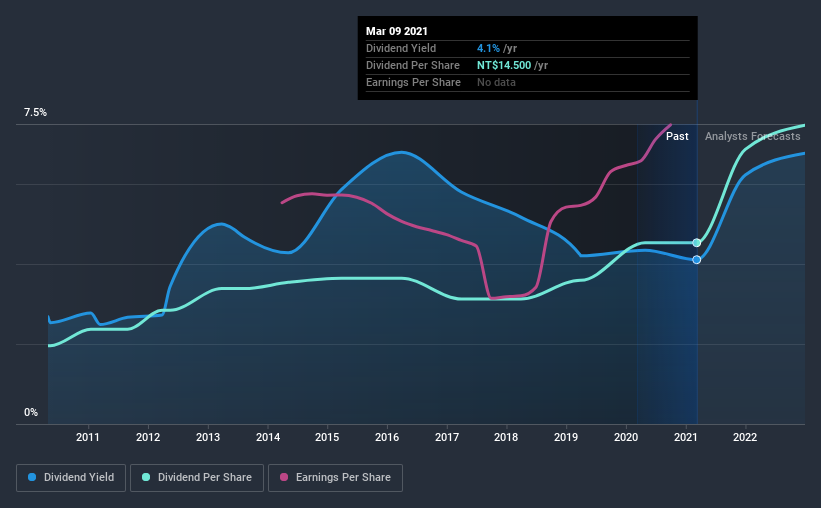821x508 pixels.
Task: Toggle the Dividend Yield legend series
Action: click(x=71, y=478)
